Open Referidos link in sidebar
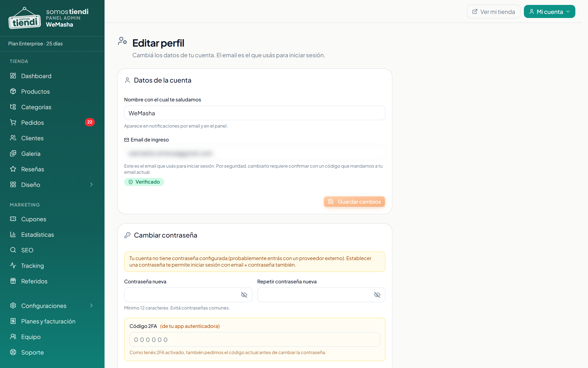 [52, 281]
